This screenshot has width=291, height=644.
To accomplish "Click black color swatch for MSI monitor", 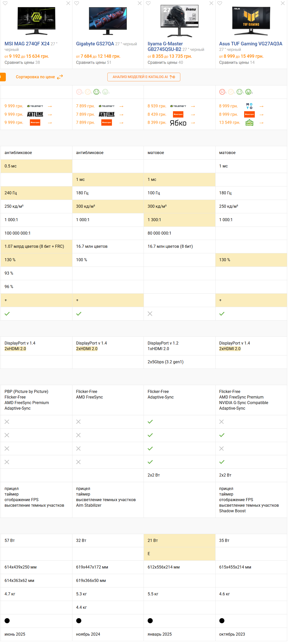I will pos(7,621).
